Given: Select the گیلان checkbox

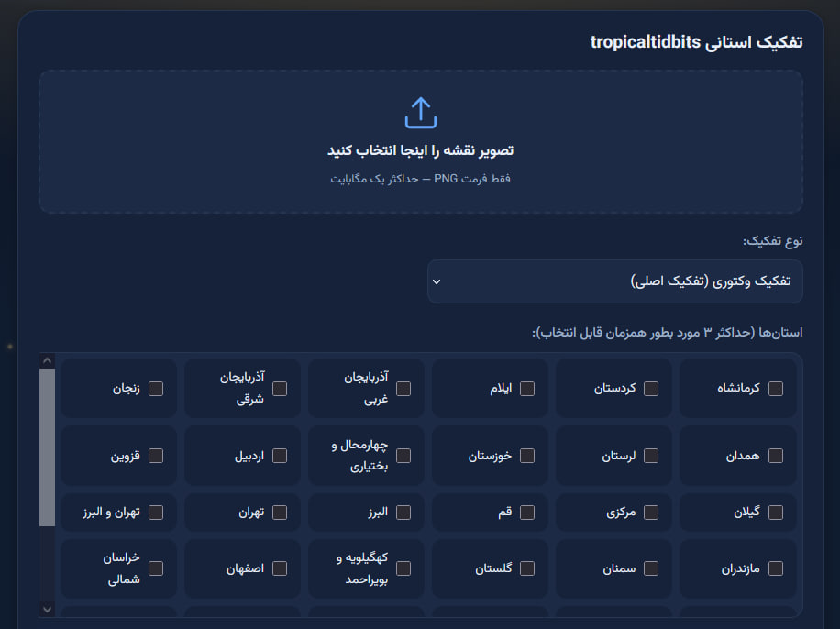Looking at the screenshot, I should pyautogui.click(x=775, y=513).
